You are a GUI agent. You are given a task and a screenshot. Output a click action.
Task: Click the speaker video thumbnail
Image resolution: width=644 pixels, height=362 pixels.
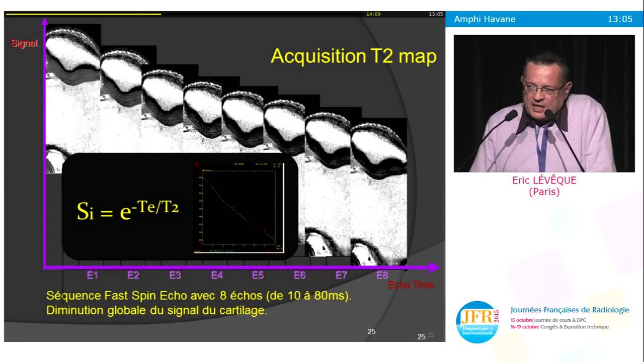[x=544, y=104]
